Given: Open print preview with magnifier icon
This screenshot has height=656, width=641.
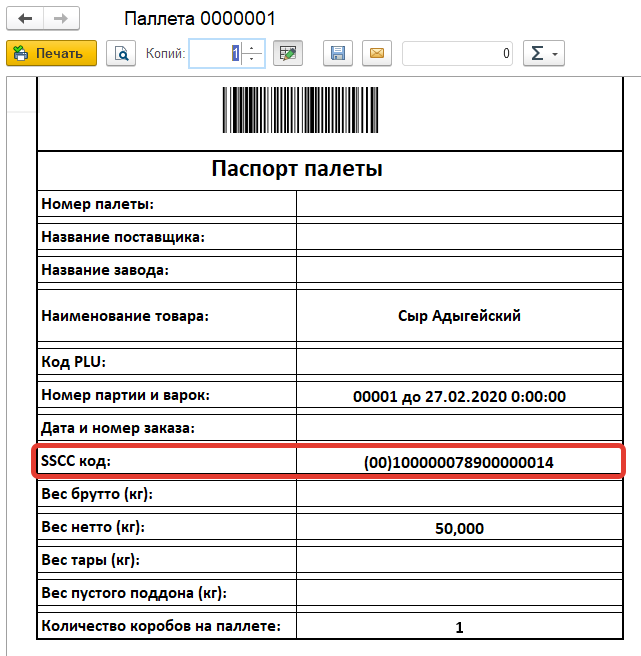Looking at the screenshot, I should [121, 53].
